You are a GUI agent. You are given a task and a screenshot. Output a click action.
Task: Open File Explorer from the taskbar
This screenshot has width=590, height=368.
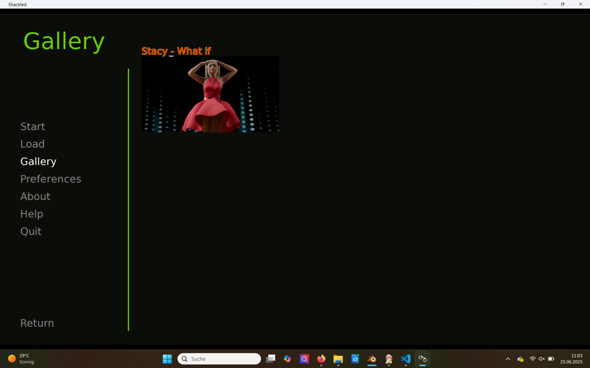(x=338, y=359)
